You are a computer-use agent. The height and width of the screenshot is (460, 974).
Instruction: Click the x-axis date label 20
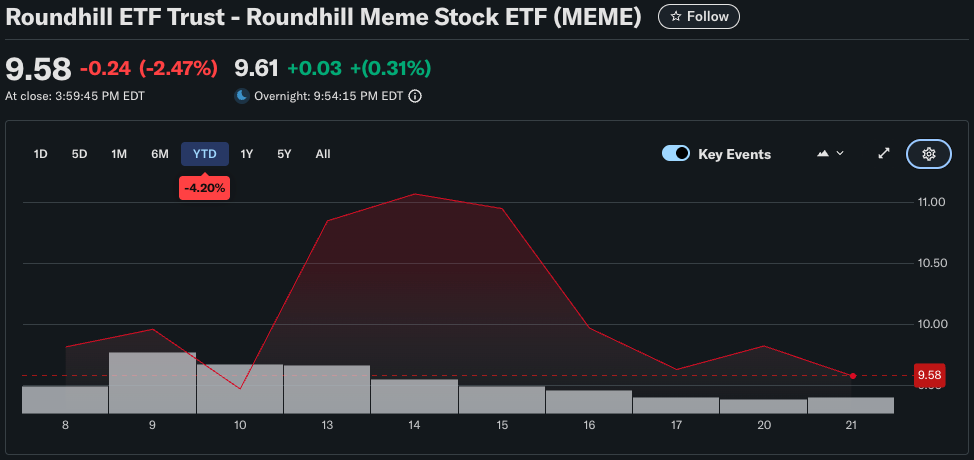[764, 425]
